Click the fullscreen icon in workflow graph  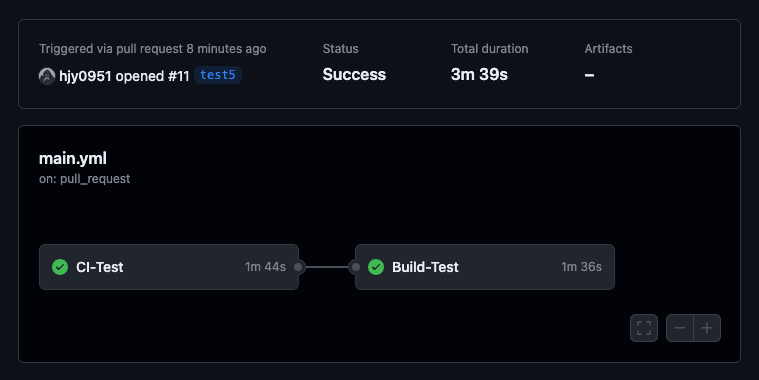[x=644, y=328]
